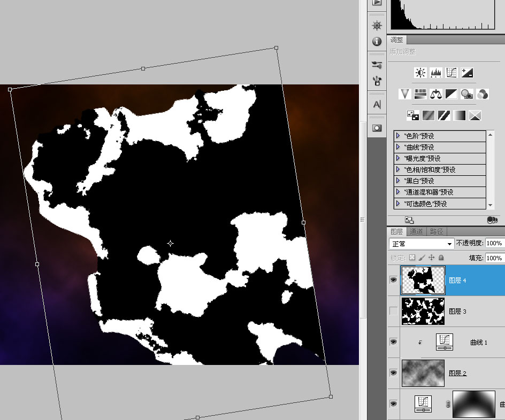
Task: Open the Info panel icon
Action: [x=377, y=42]
